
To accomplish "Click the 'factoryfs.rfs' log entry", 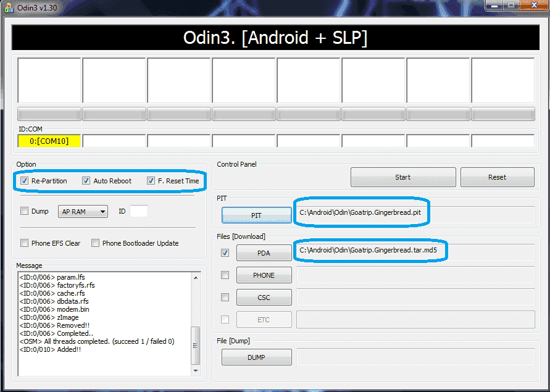I will coord(57,285).
